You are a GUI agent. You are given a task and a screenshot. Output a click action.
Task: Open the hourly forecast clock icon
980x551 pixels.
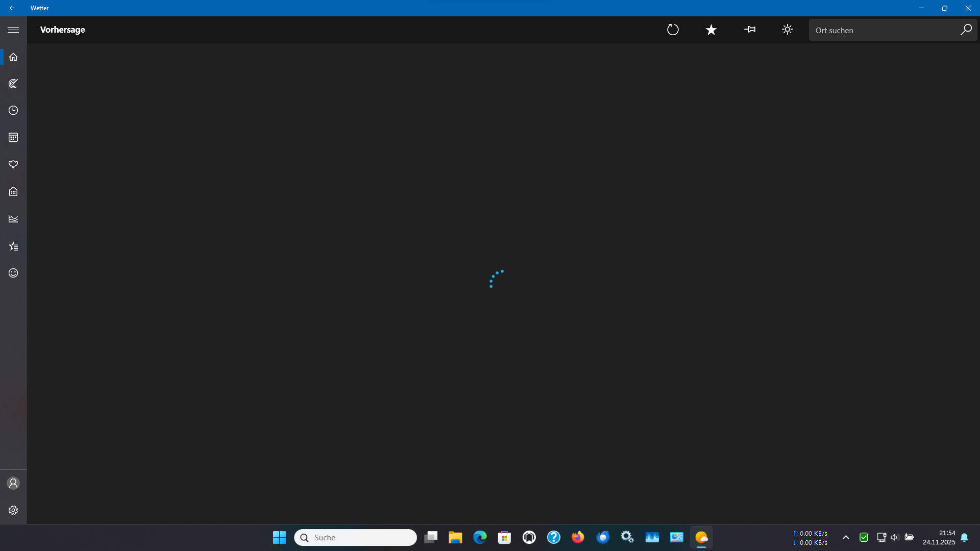(x=13, y=111)
